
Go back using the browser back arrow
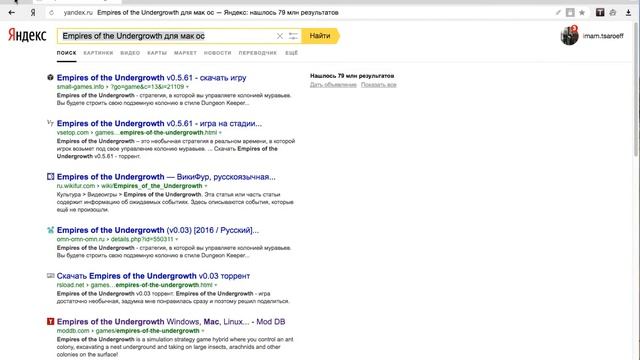click(x=11, y=13)
